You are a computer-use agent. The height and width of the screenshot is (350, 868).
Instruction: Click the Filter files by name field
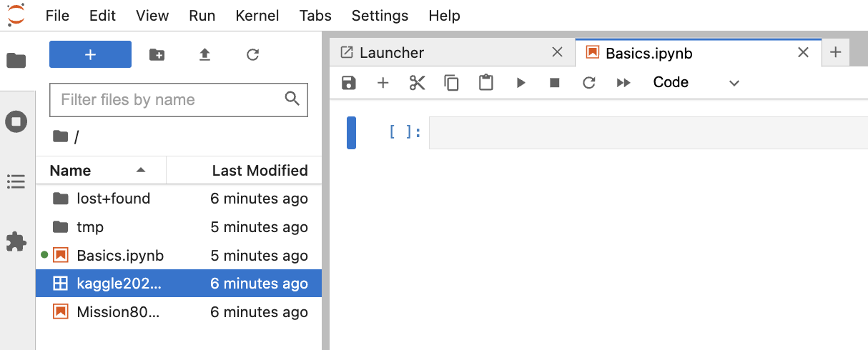coord(169,100)
